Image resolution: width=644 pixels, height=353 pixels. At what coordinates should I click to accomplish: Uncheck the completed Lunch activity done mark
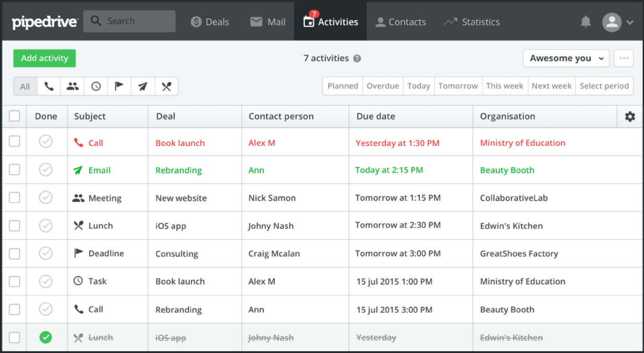coord(46,337)
